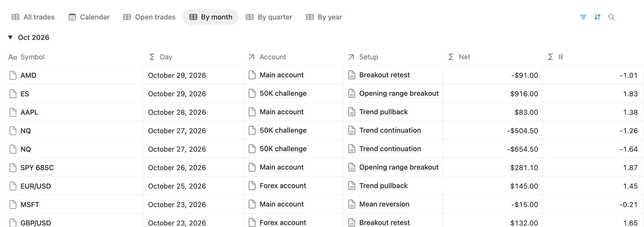Click the page icon beside MSFT

point(13,205)
